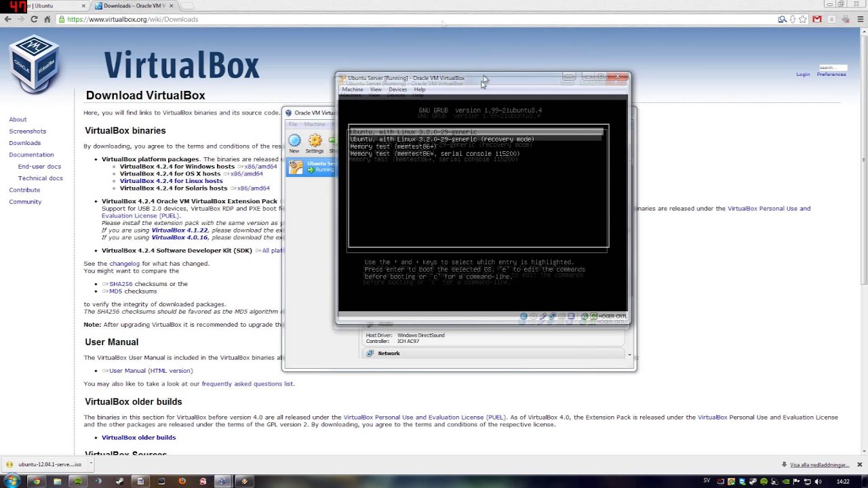This screenshot has width=868, height=488.
Task: Bookmark page with the star icon
Action: tap(803, 19)
